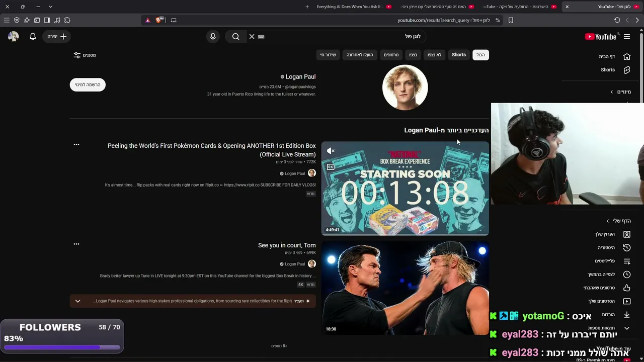Go to the YouTube logo home link
This screenshot has width=644, height=362.
pos(601,37)
